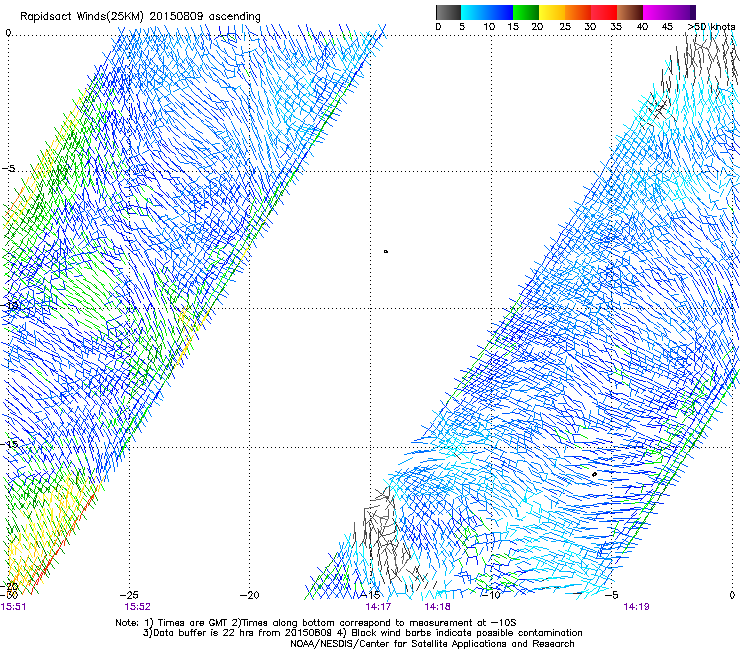
Task: Click the 'Data buffer is 22 hrs' note
Action: click(x=362, y=633)
